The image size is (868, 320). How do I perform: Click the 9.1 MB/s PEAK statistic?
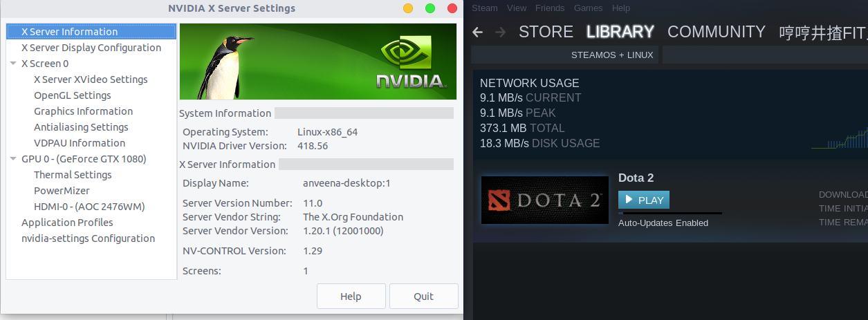click(518, 113)
